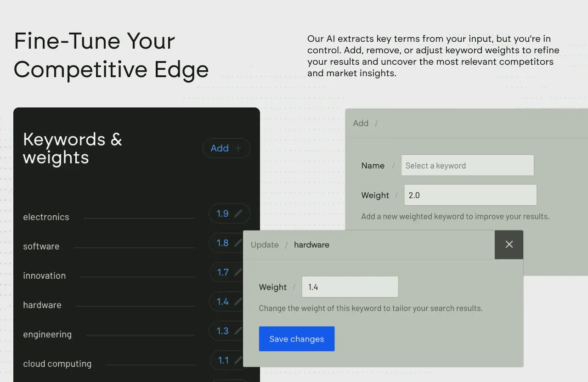Viewport: 588px width, 382px height.
Task: Click the engineering row pencil icon
Action: (238, 331)
